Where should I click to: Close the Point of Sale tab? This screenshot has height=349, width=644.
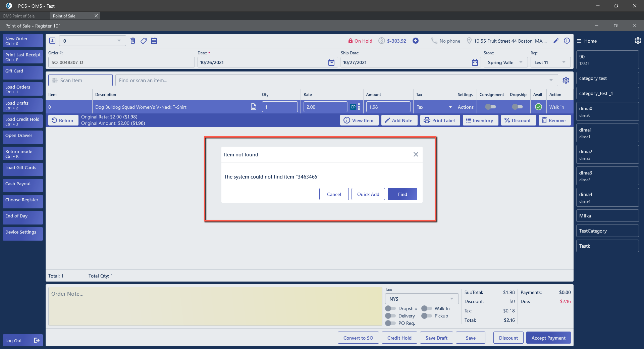(x=96, y=16)
